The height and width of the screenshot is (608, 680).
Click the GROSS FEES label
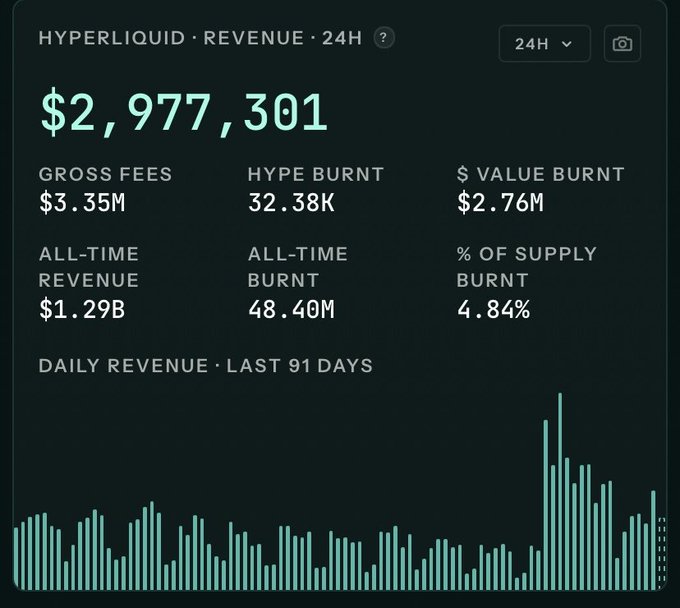105,174
